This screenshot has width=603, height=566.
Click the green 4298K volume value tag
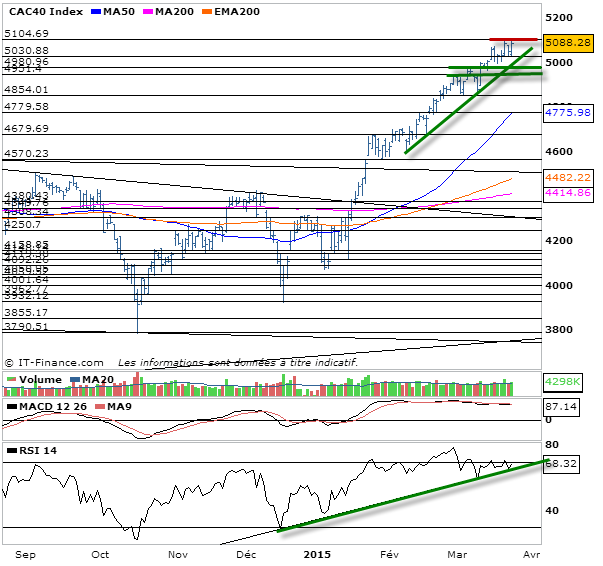click(565, 382)
